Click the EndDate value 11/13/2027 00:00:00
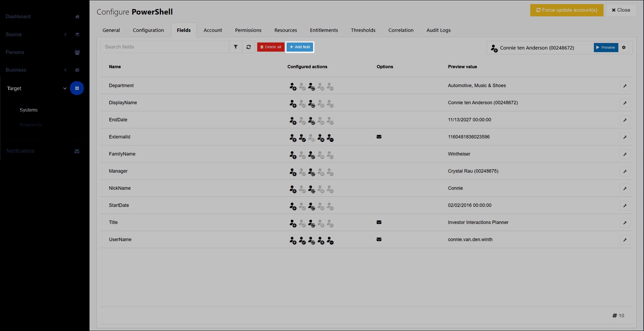This screenshot has height=331, width=644. click(x=469, y=120)
